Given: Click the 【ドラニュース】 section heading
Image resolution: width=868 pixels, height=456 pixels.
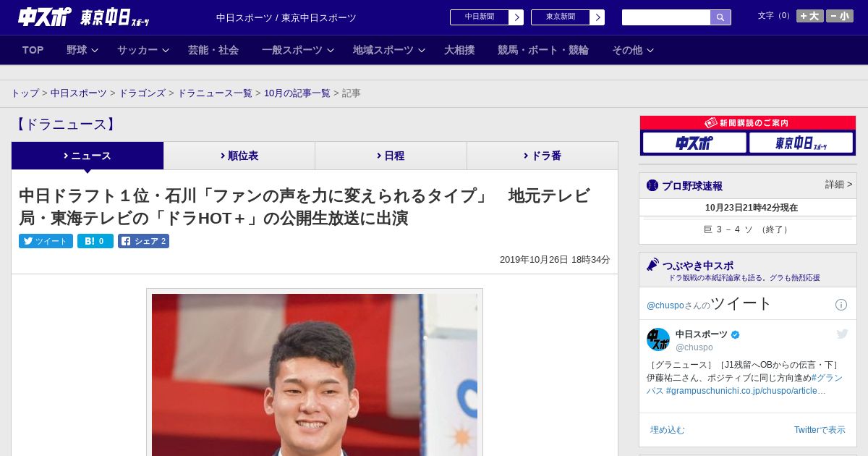Looking at the screenshot, I should click(x=65, y=124).
